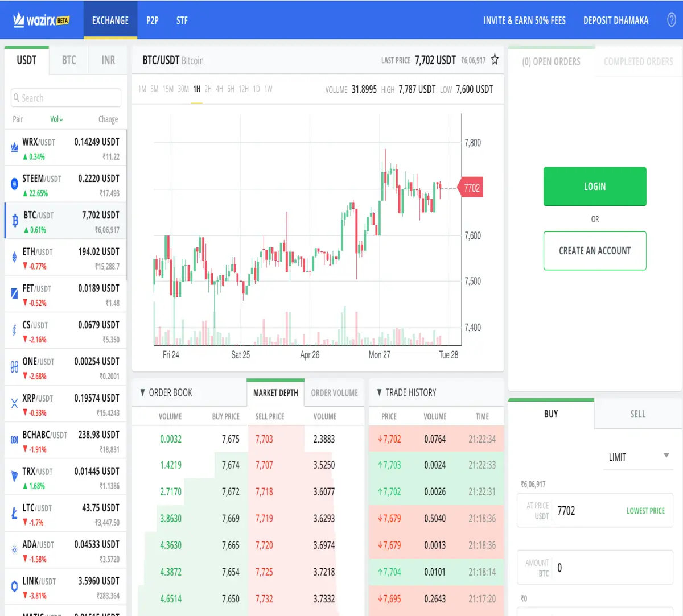The height and width of the screenshot is (616, 683).
Task: Open the Deposit Dhamaka link
Action: pyautogui.click(x=616, y=20)
